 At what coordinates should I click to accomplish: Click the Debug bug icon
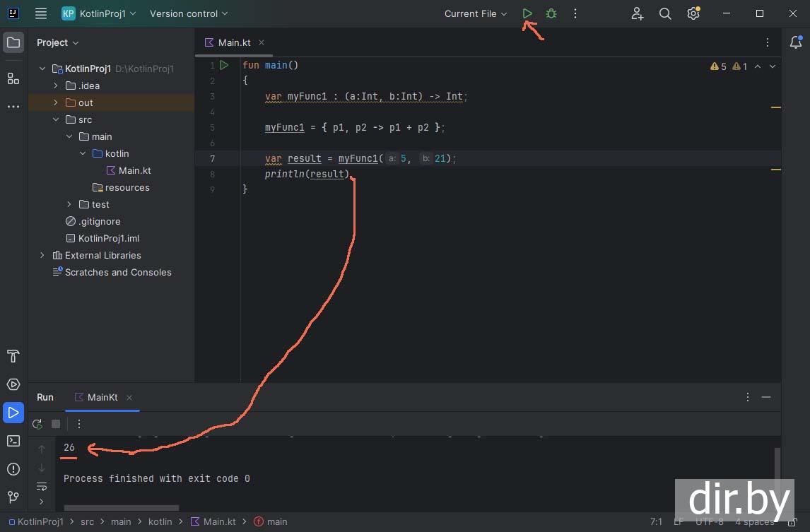551,13
